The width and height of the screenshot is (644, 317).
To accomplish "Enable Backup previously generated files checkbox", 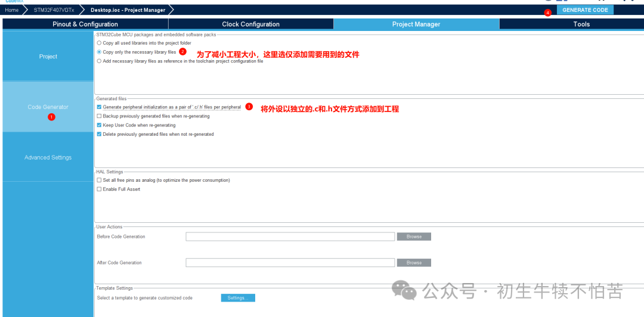I will (x=99, y=116).
